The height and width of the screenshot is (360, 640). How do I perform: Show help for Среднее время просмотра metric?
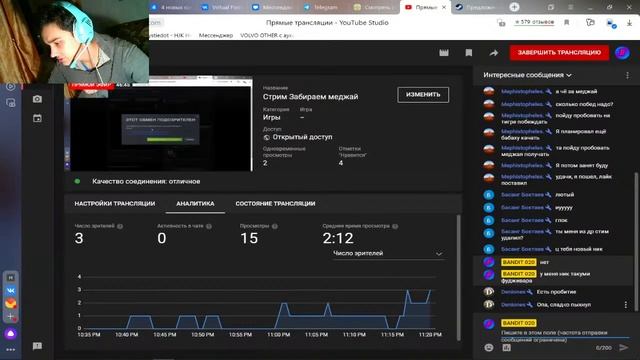click(x=395, y=226)
